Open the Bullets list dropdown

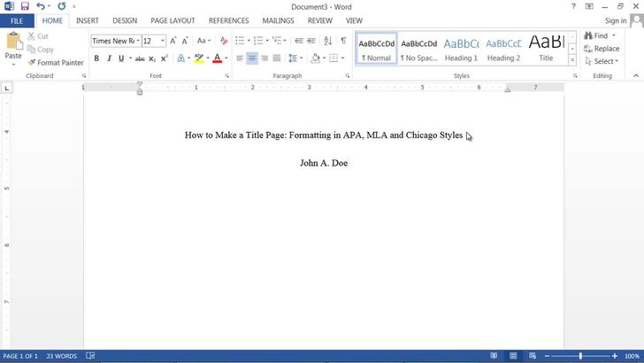[249, 41]
